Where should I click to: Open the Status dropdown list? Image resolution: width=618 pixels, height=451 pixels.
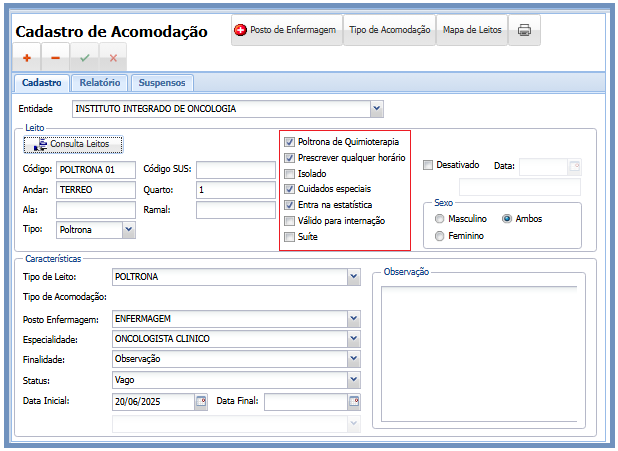click(353, 380)
